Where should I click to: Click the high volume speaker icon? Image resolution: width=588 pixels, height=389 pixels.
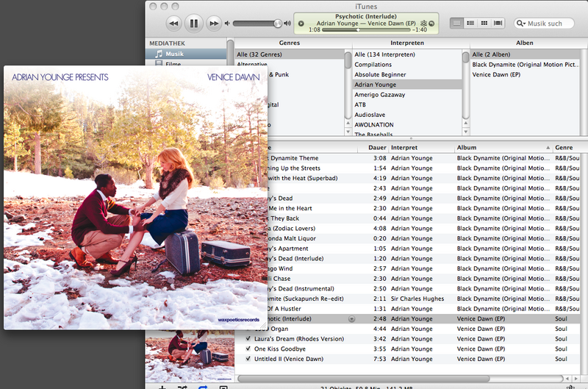click(x=287, y=24)
